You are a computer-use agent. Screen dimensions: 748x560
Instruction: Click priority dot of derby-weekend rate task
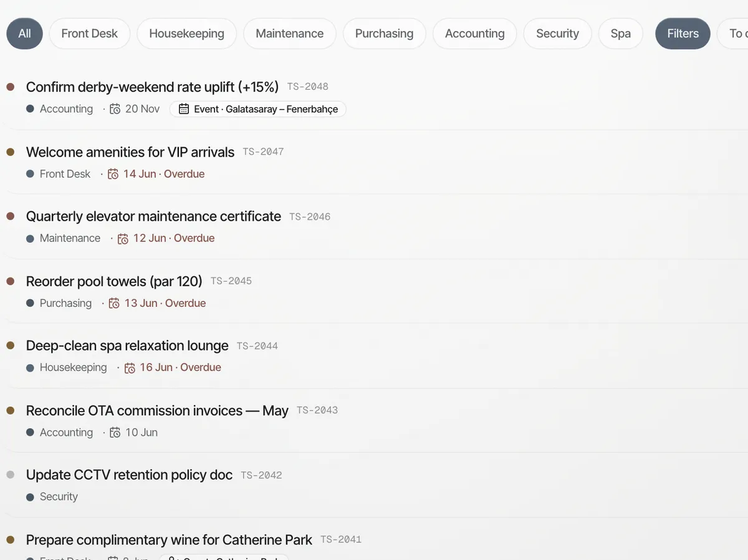click(10, 87)
